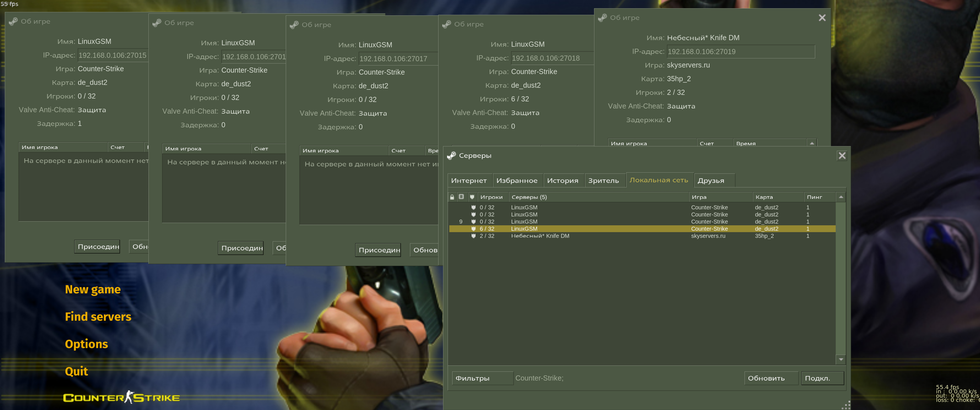
Task: Select the highlighted LinuxGSM row with 6 / 32 players
Action: [x=642, y=229]
